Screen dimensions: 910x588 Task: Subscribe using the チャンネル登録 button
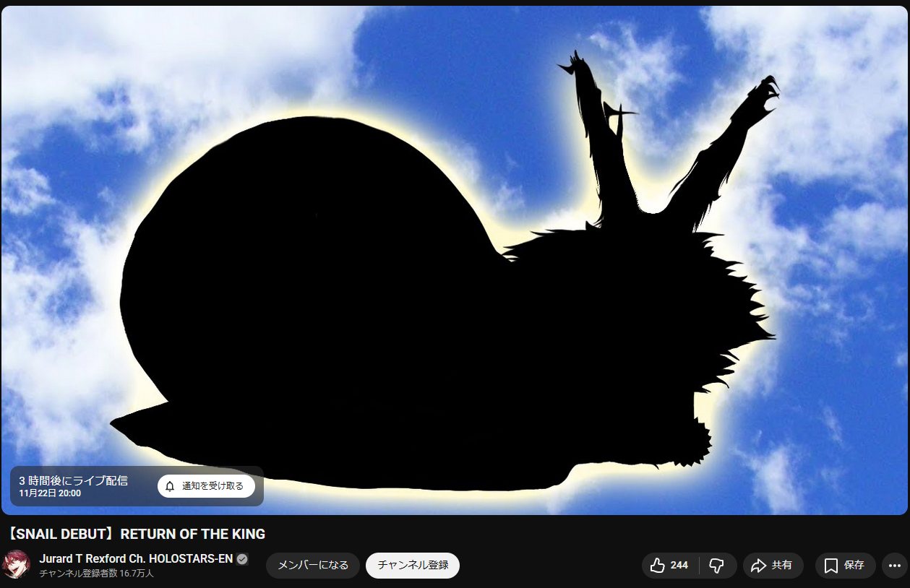[x=412, y=565]
